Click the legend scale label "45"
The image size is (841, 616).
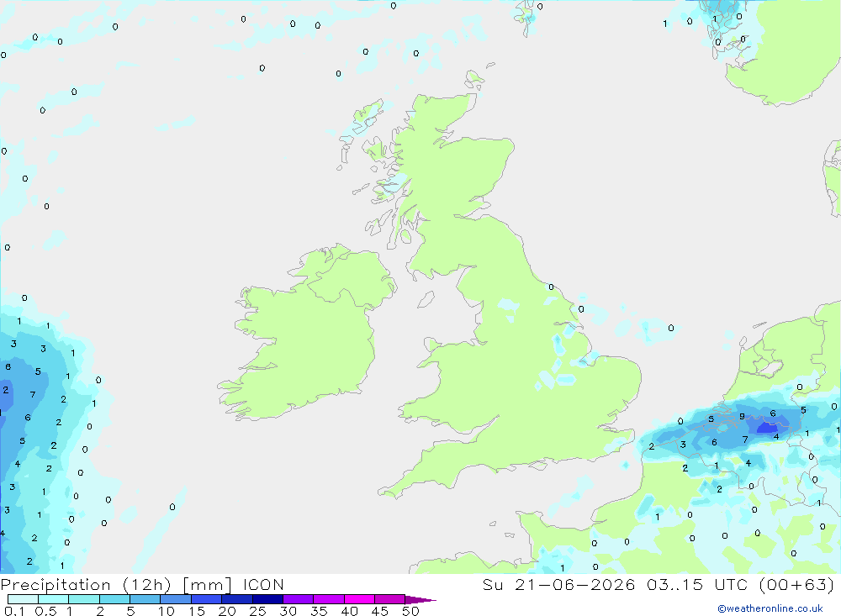[x=380, y=611]
